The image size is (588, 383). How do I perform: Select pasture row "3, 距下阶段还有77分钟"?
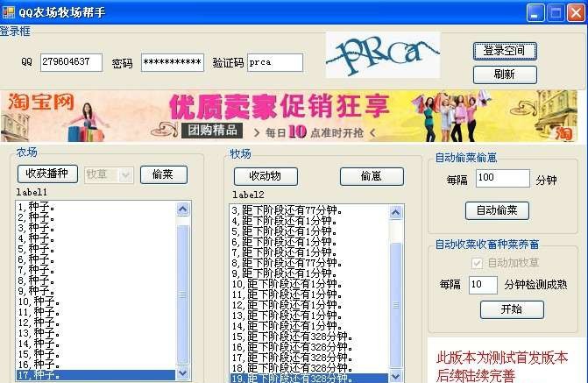click(309, 210)
